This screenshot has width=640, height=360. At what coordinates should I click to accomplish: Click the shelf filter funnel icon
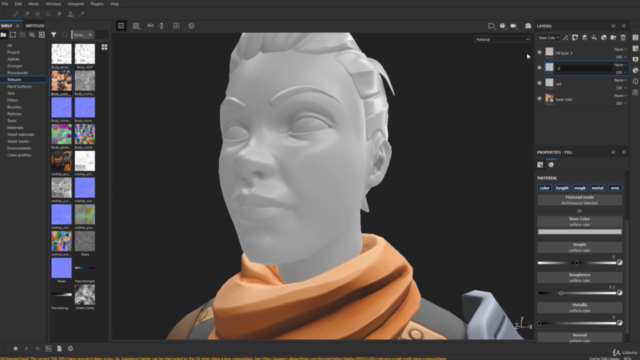click(x=53, y=35)
